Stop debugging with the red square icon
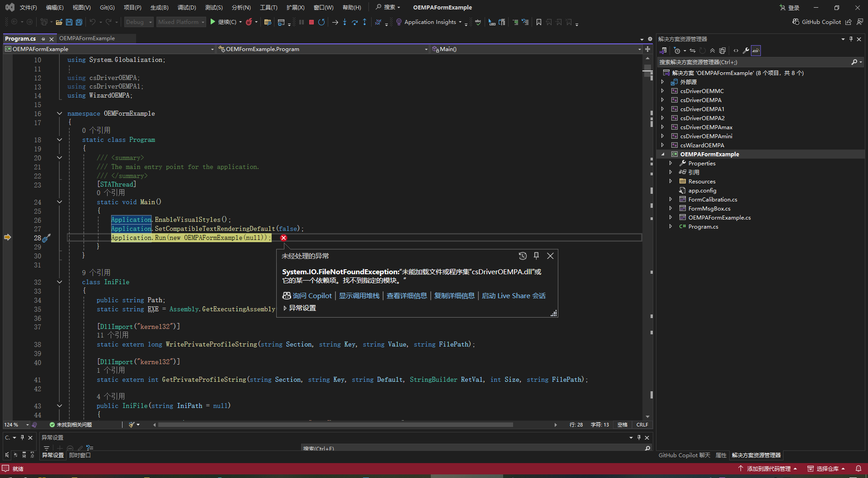The width and height of the screenshot is (868, 478). pos(311,22)
